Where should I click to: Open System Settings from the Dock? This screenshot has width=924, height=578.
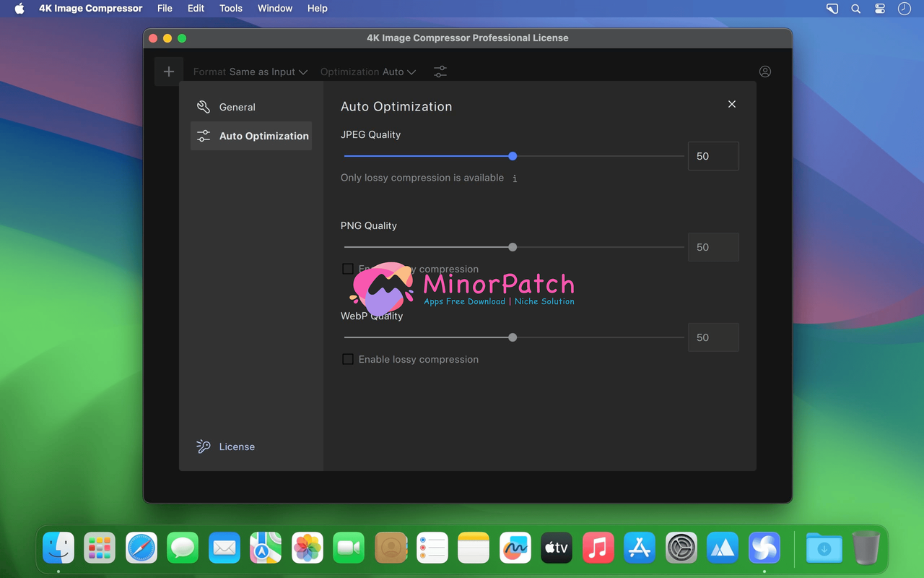click(681, 548)
